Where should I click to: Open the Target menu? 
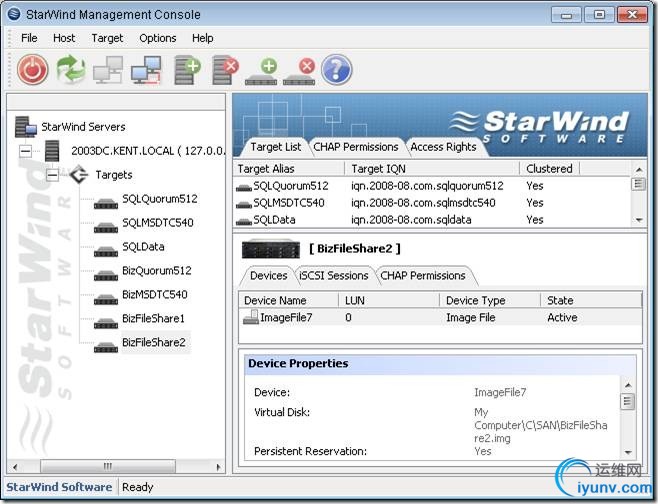(107, 38)
